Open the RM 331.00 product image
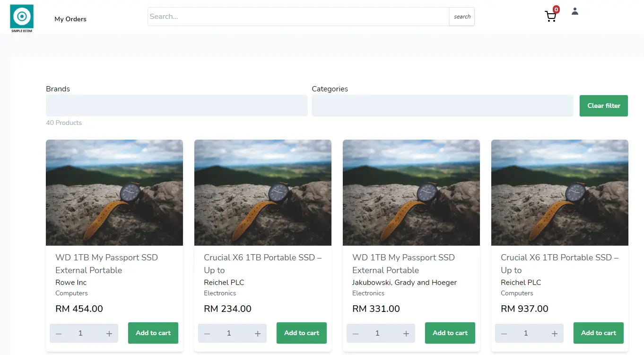This screenshot has height=355, width=644. click(411, 192)
